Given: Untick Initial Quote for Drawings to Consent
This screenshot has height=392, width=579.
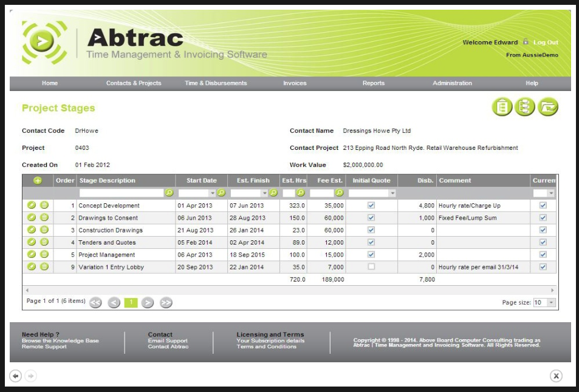Looking at the screenshot, I should pyautogui.click(x=371, y=218).
